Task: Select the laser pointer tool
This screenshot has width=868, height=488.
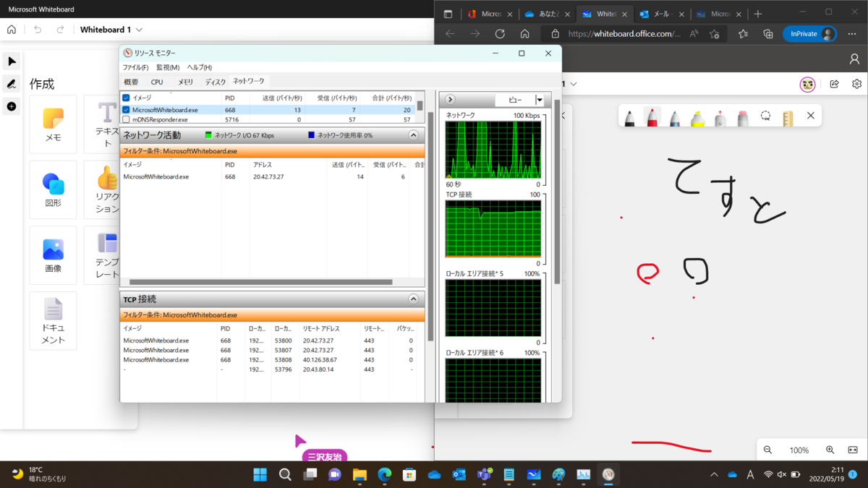Action: (x=720, y=117)
